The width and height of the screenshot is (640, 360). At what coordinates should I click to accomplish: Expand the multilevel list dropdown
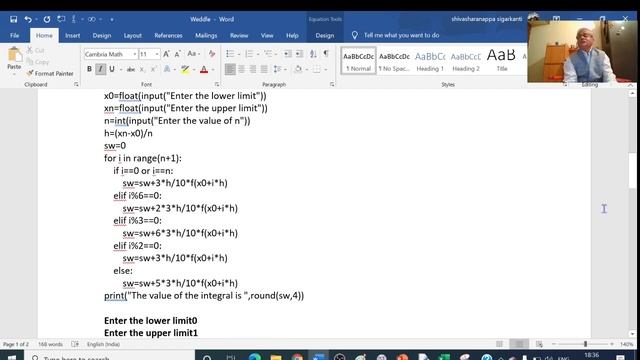click(x=276, y=54)
